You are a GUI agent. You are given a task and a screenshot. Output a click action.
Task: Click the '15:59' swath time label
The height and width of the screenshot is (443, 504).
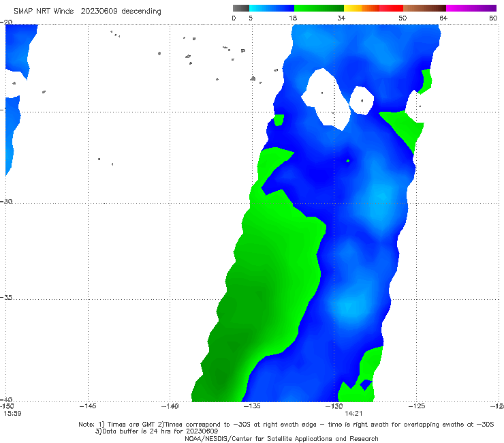click(12, 414)
